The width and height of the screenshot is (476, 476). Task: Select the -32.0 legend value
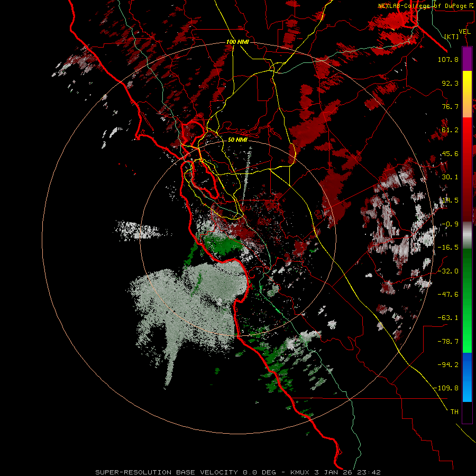point(448,271)
